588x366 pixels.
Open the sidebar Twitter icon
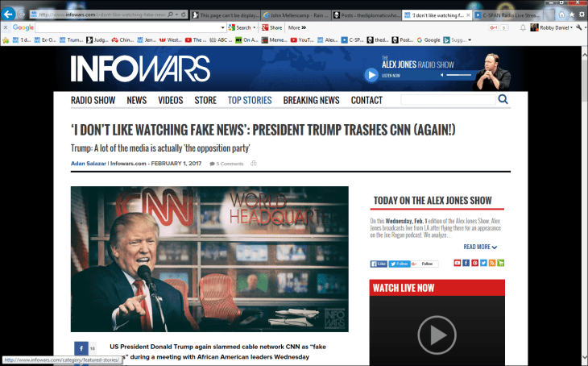pyautogui.click(x=483, y=263)
